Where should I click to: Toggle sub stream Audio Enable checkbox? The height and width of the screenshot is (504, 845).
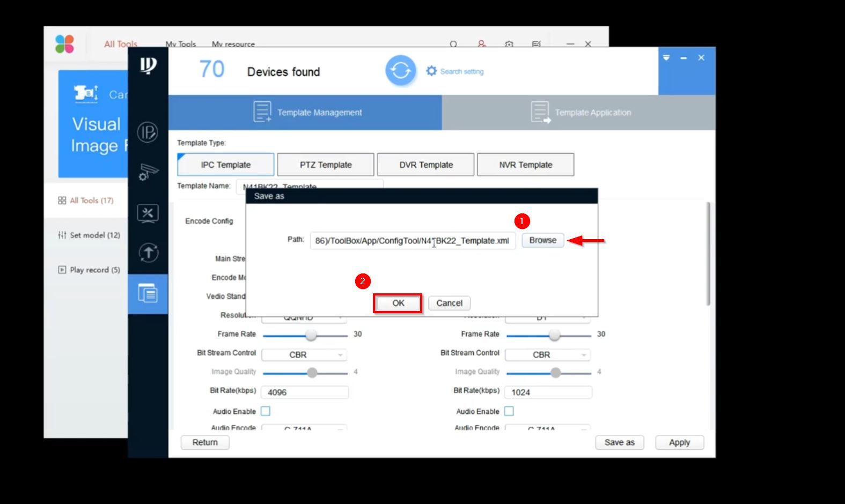click(509, 411)
